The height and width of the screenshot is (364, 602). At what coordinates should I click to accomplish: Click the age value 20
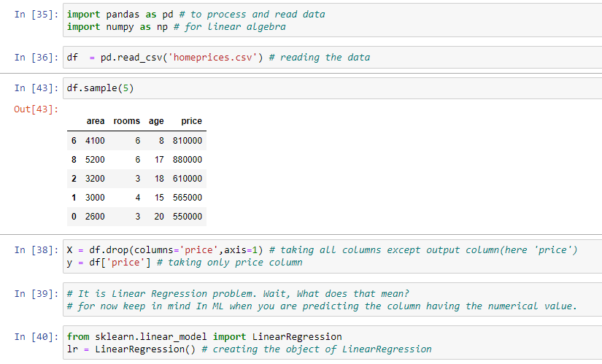(159, 217)
